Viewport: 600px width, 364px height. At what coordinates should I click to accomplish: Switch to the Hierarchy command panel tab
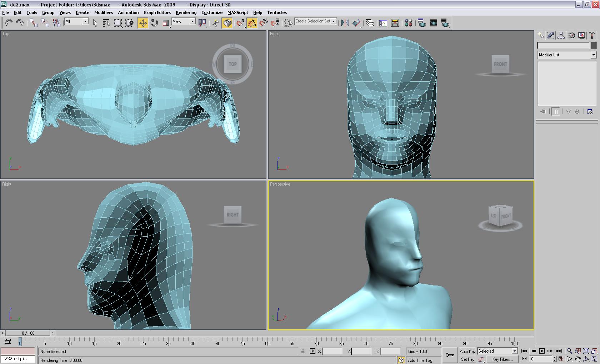(x=561, y=35)
